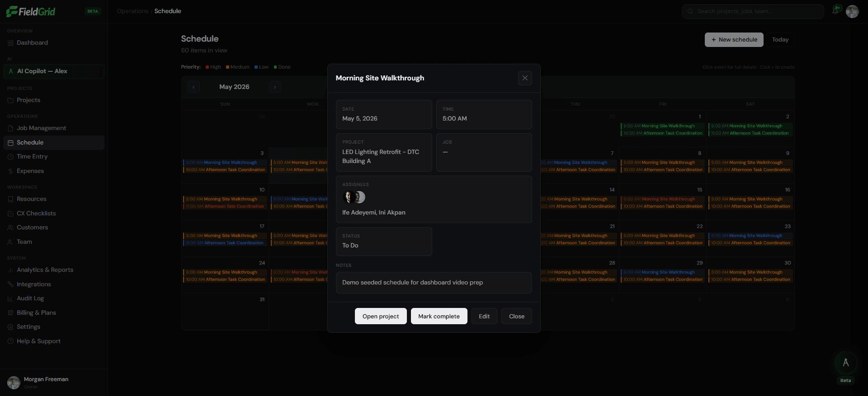Screen dimensions: 868x396
Task: Close the dialog with the X icon
Action: click(x=525, y=78)
